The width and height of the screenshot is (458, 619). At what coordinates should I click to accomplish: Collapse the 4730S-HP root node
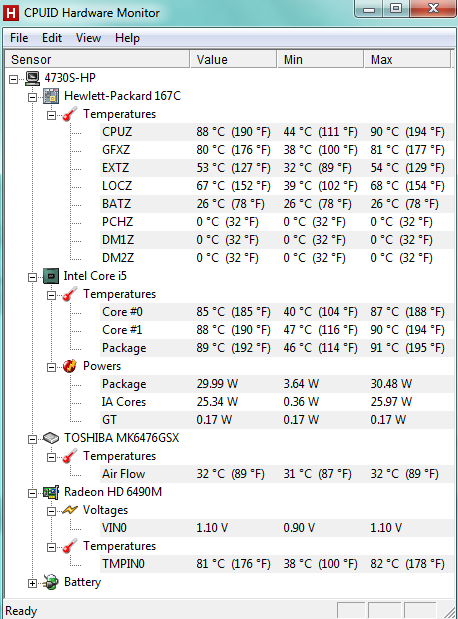[x=14, y=79]
